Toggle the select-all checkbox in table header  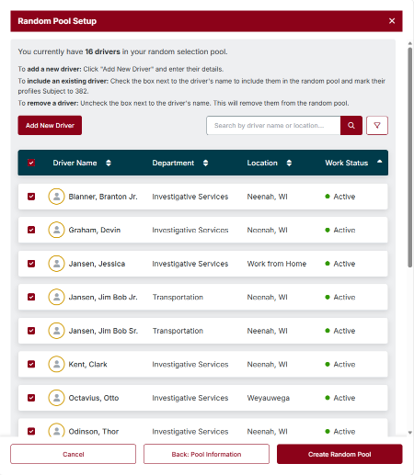point(31,163)
